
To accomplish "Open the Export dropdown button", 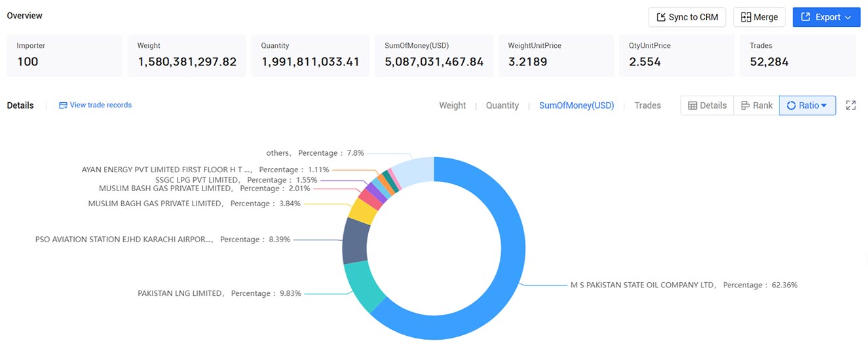I will (x=826, y=17).
